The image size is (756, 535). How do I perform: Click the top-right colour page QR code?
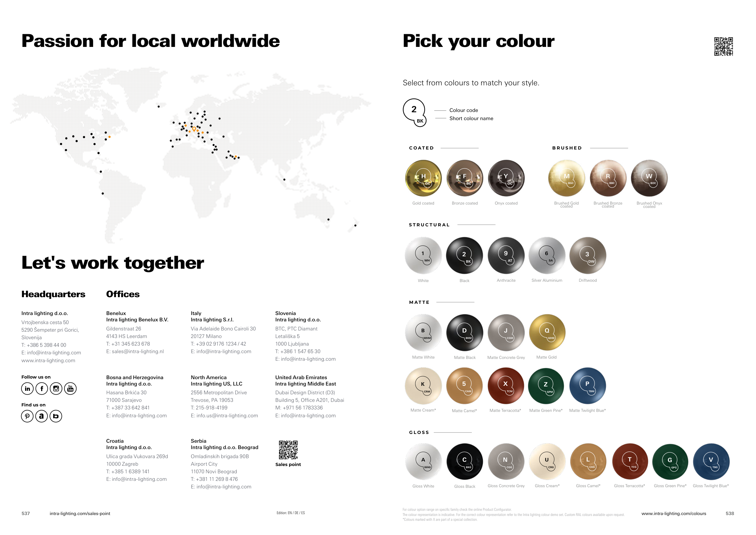723,47
